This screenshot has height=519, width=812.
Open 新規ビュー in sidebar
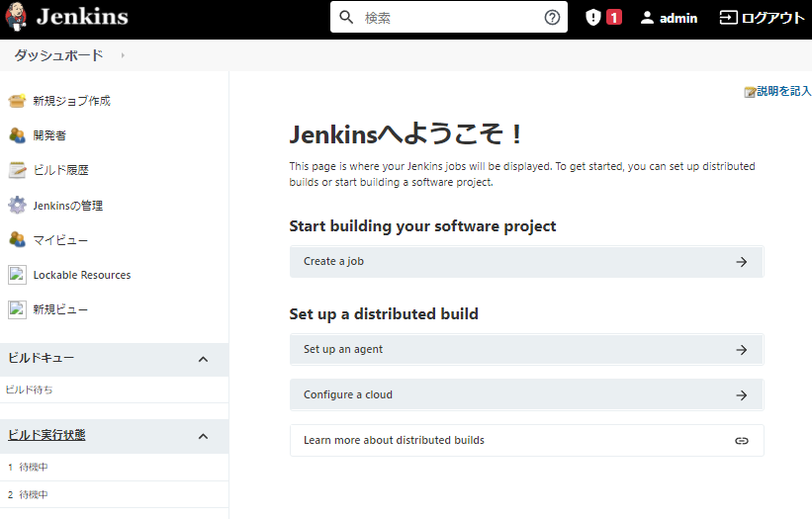click(60, 309)
